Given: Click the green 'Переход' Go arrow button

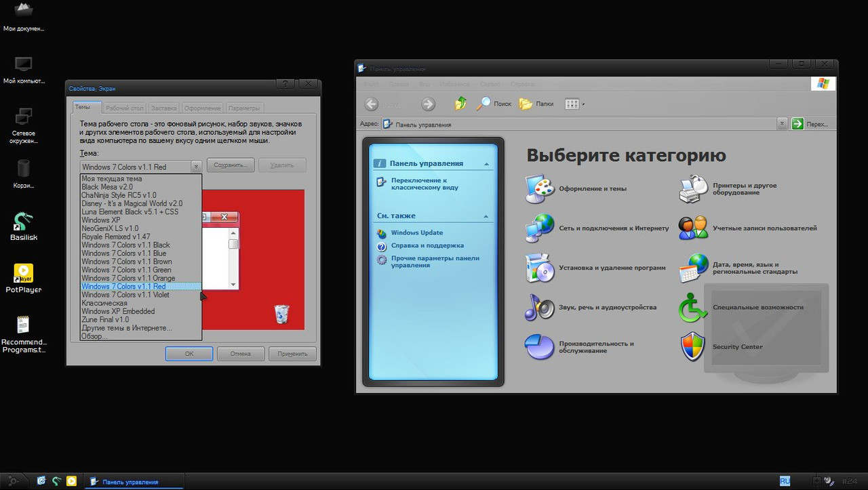Looking at the screenshot, I should pos(797,123).
